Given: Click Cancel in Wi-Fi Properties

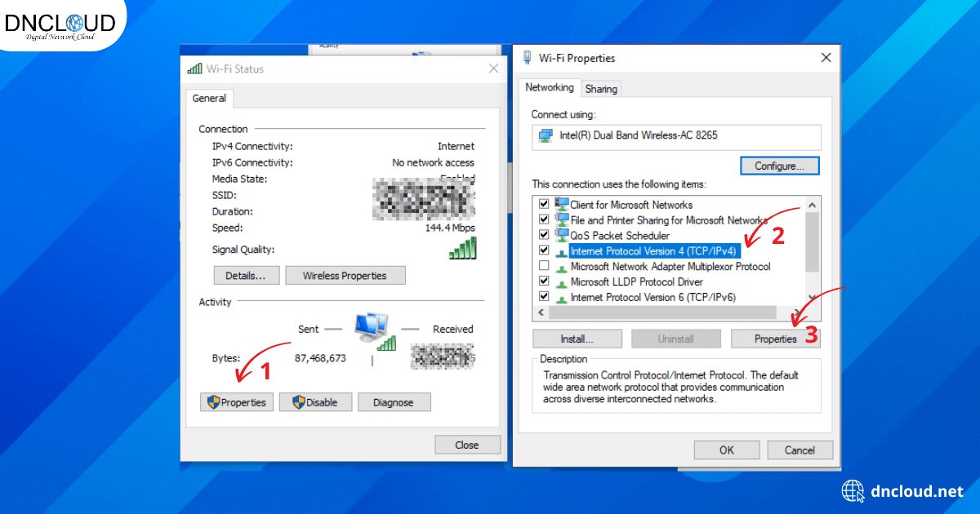Looking at the screenshot, I should (x=800, y=450).
